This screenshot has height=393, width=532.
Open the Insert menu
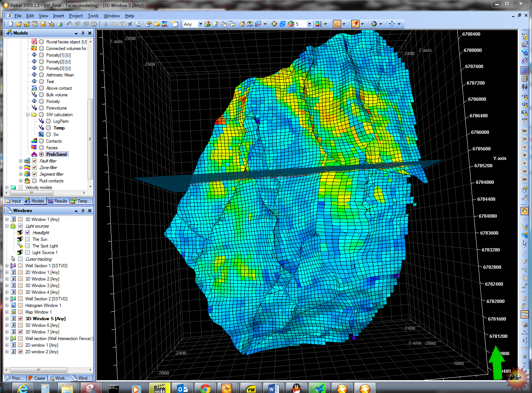pos(58,16)
